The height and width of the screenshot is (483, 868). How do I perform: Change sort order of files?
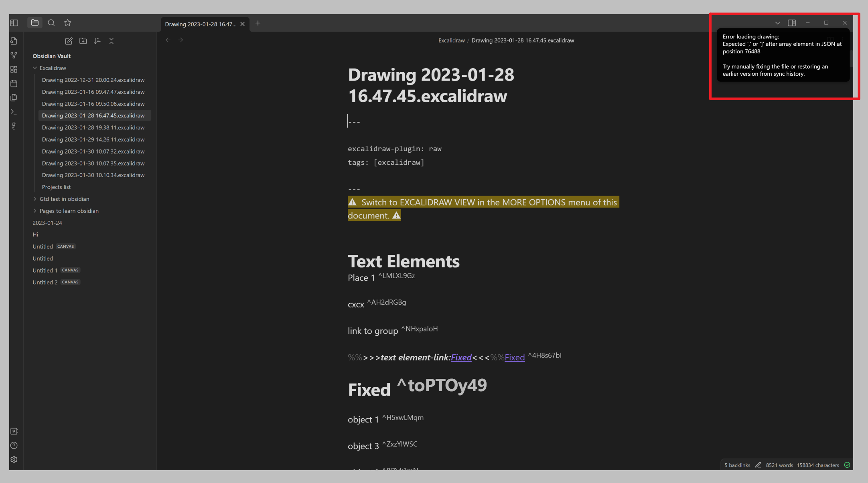[x=97, y=41]
